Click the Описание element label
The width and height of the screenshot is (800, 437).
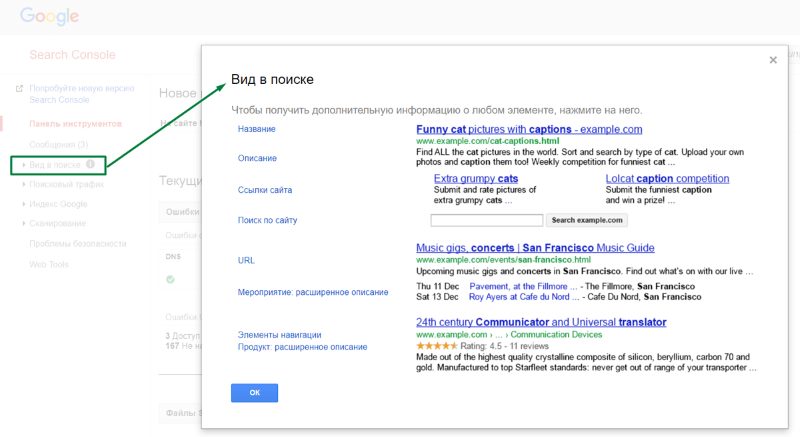click(257, 158)
